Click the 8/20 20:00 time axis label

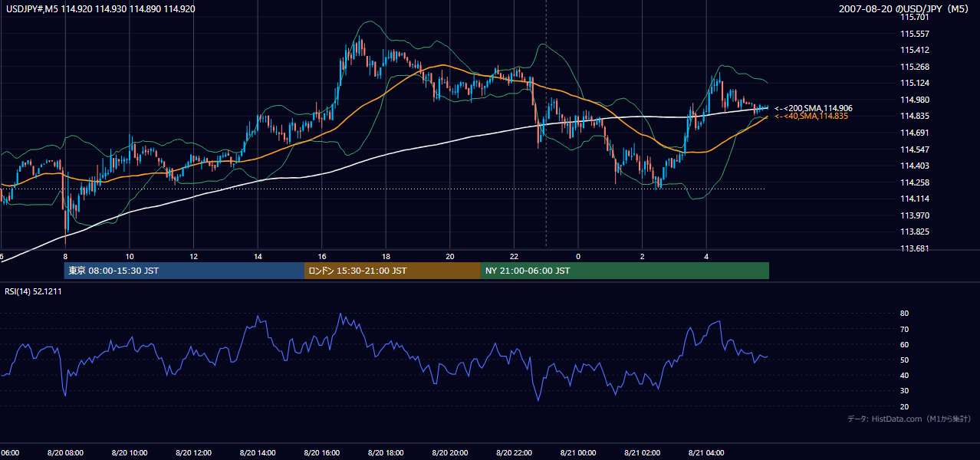pos(449,453)
